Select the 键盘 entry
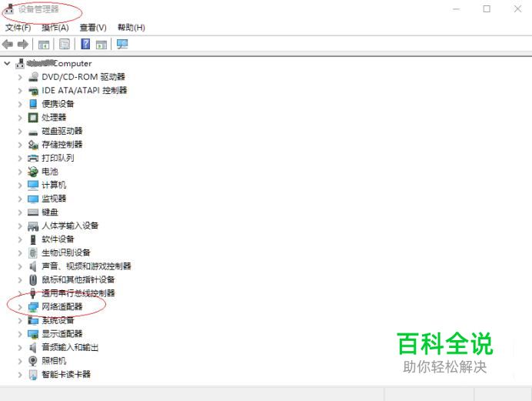The width and height of the screenshot is (532, 401). point(49,212)
